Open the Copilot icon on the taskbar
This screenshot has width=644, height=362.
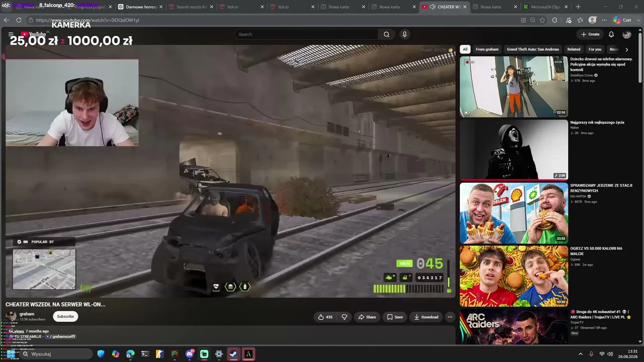[116, 354]
